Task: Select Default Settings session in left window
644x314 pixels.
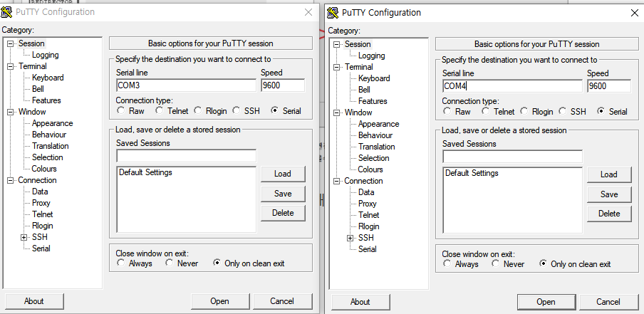Action: point(145,172)
